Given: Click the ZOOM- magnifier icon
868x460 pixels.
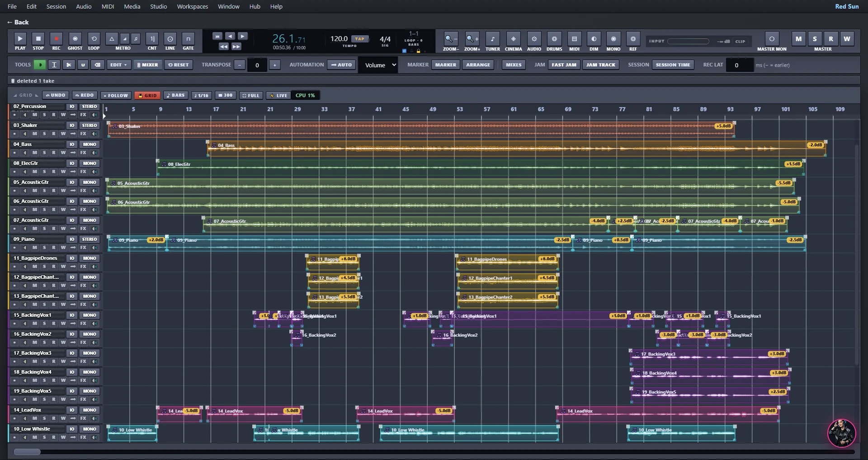Looking at the screenshot, I should pos(451,39).
